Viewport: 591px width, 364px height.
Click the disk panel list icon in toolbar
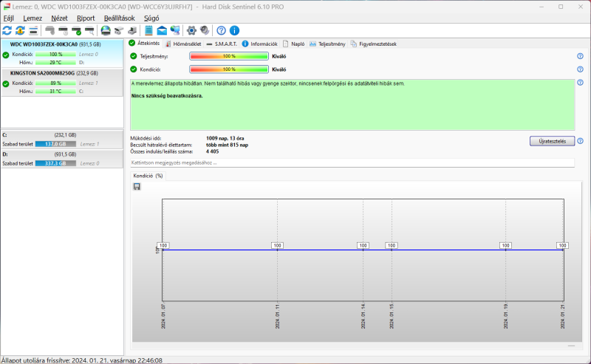pyautogui.click(x=33, y=30)
